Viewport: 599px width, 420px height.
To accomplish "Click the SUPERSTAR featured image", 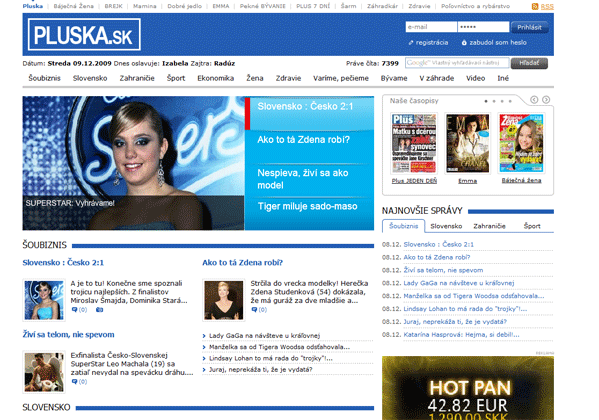I will [133, 163].
